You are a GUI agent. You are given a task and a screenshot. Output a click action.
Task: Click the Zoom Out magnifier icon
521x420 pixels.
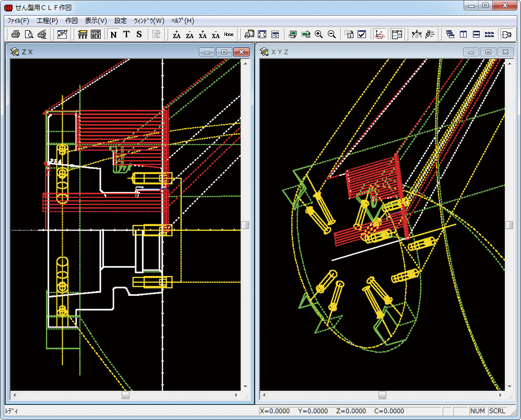(331, 34)
